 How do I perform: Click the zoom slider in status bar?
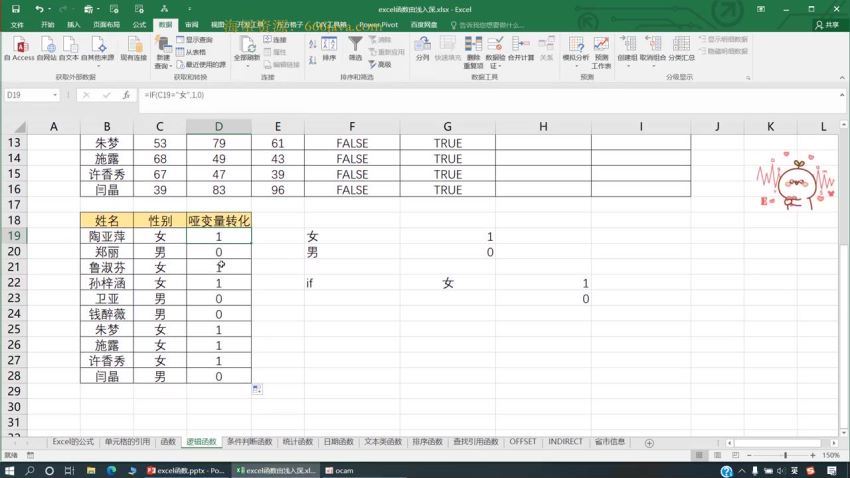pyautogui.click(x=786, y=456)
